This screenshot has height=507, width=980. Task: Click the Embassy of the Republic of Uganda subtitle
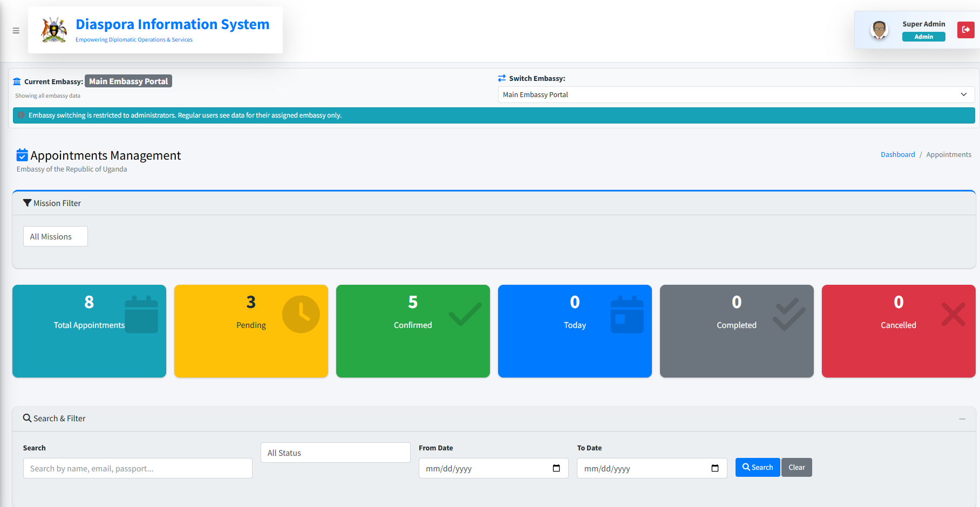point(72,169)
